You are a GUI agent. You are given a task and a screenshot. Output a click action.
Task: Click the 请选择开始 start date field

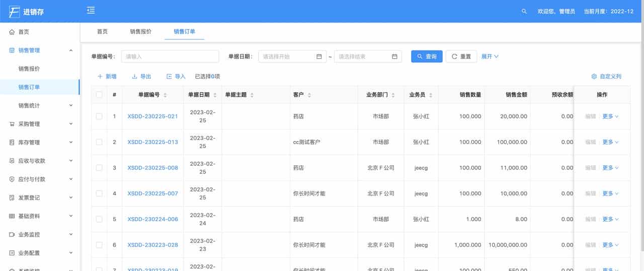[x=292, y=56]
